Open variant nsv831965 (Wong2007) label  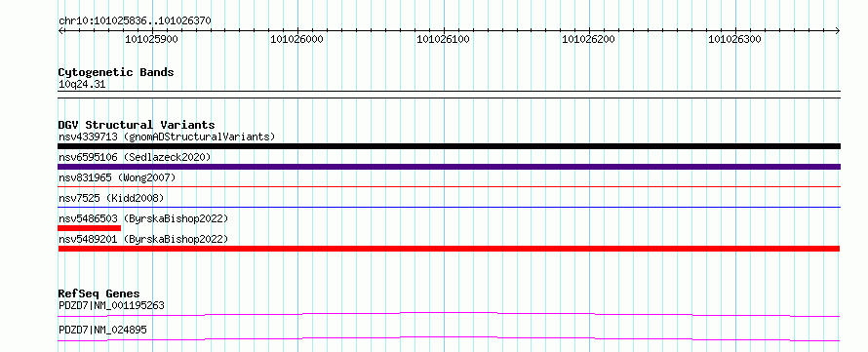tap(117, 177)
